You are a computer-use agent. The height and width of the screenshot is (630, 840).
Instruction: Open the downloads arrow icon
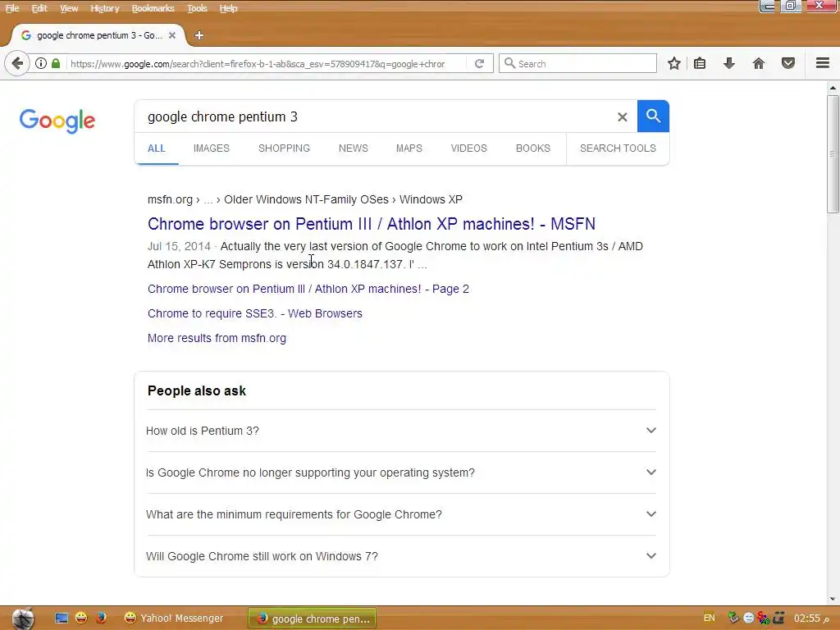729,63
